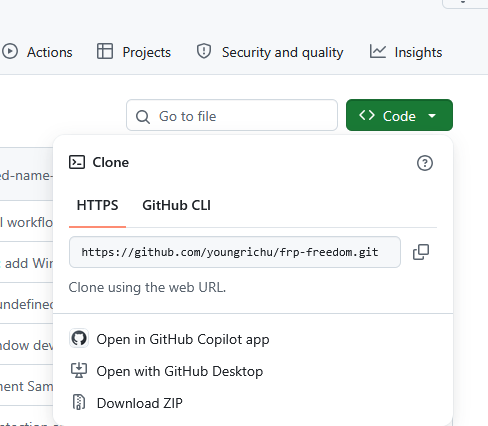
Task: Select the clone URL text field
Action: [x=235, y=252]
